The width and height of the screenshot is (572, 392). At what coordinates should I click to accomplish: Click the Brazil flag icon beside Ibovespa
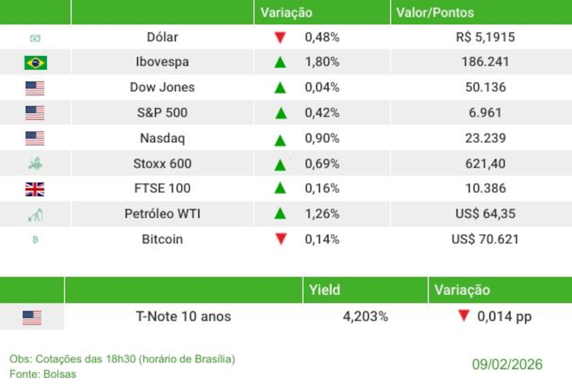tap(35, 62)
